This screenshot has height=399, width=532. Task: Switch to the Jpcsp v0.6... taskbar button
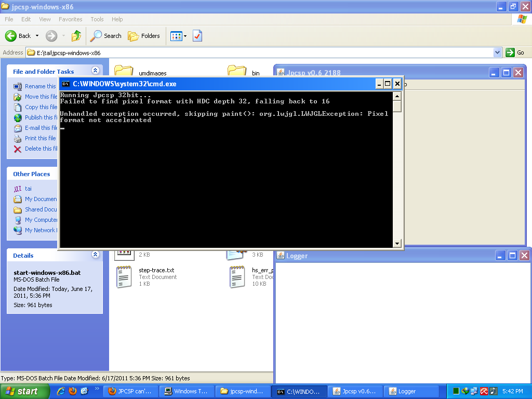(x=355, y=391)
